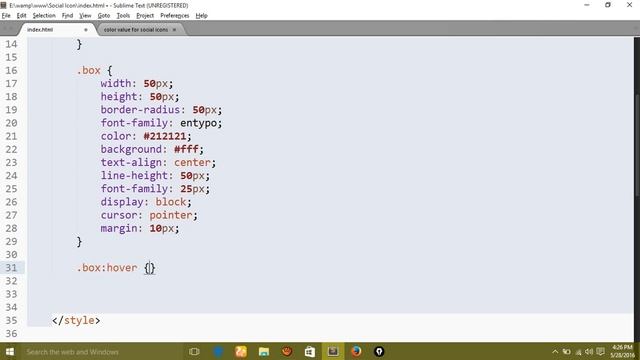Open the Selection menu
640x360 pixels.
point(44,16)
